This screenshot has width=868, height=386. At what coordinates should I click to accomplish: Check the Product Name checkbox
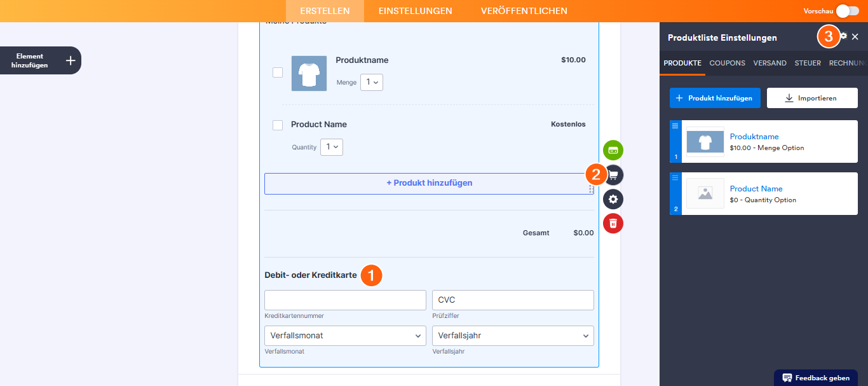(x=278, y=125)
